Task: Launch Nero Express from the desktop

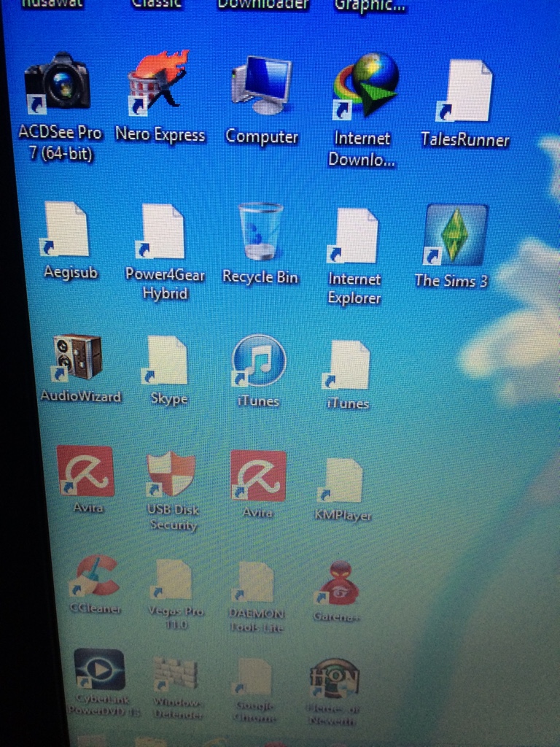Action: 158,83
